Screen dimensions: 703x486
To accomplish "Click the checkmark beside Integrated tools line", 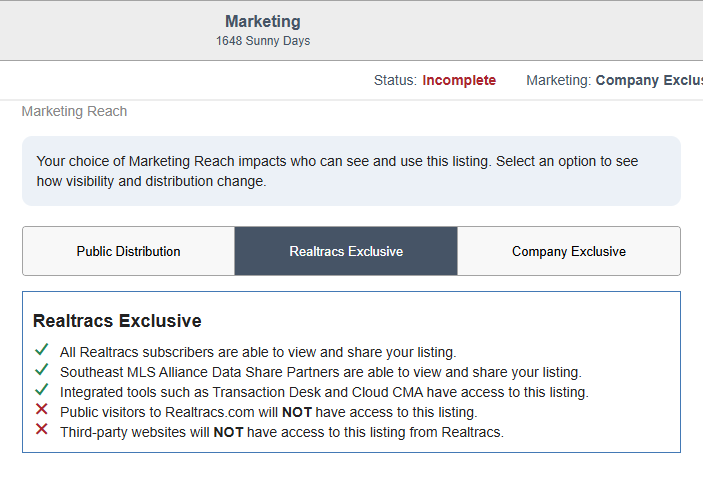I will (42, 389).
